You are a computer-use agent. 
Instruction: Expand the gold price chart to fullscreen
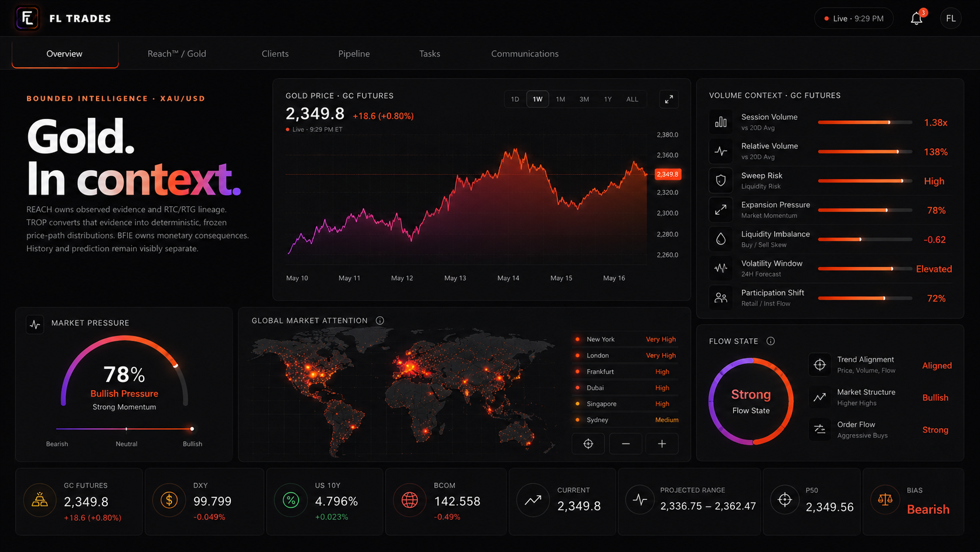tap(669, 99)
